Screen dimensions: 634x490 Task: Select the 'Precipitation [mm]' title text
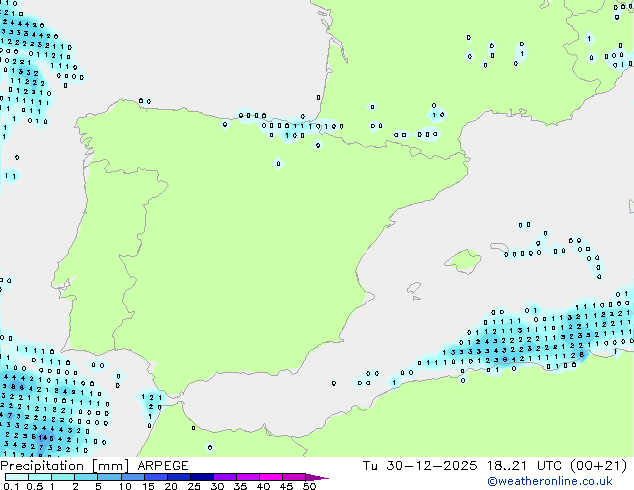coord(65,466)
